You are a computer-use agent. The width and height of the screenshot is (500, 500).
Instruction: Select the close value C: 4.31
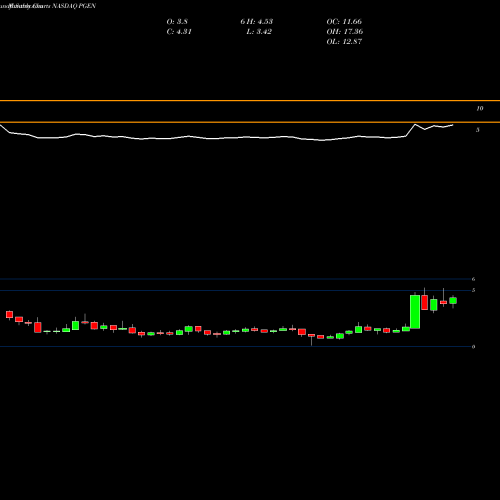point(179,32)
